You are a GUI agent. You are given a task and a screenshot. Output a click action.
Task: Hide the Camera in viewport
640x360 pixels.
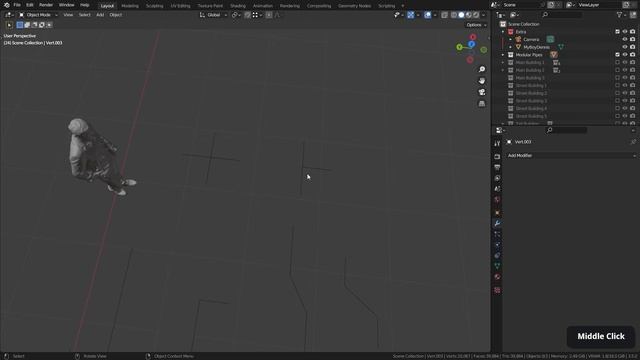tap(624, 40)
